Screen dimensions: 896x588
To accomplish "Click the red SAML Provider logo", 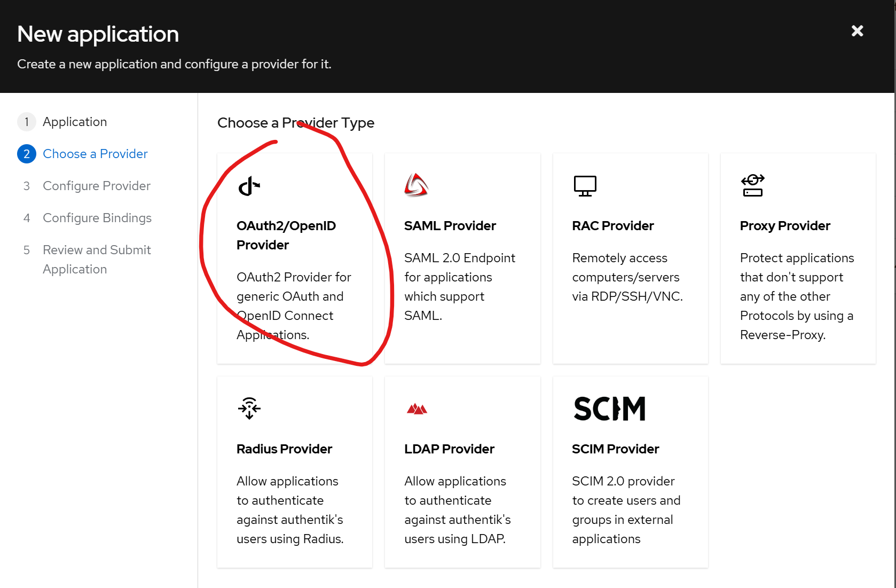I will point(416,185).
